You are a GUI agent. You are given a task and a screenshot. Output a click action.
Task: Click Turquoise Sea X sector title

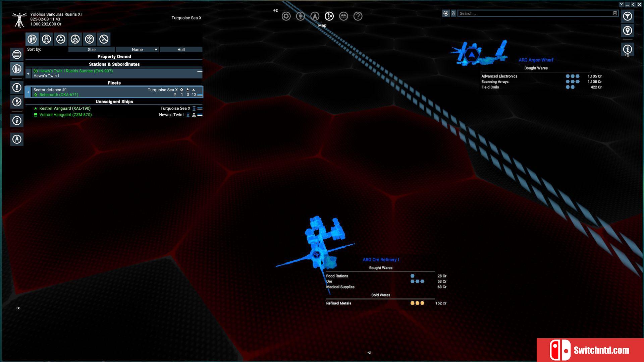[186, 18]
